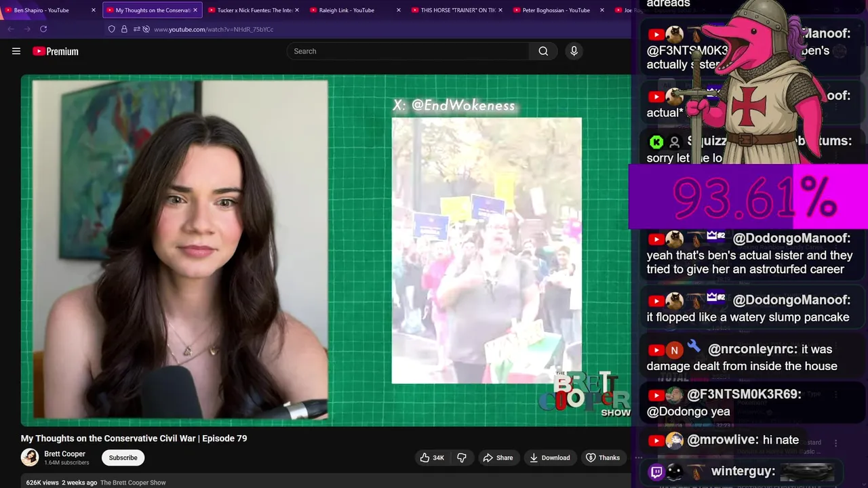This screenshot has width=868, height=488.
Task: Click the browser forward arrow
Action: [27, 29]
